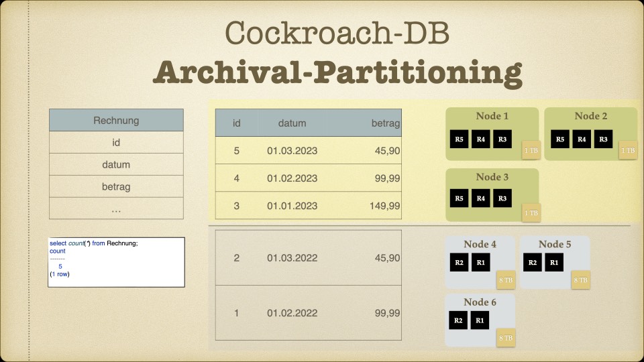Select the id cell with value 2

[x=237, y=257]
